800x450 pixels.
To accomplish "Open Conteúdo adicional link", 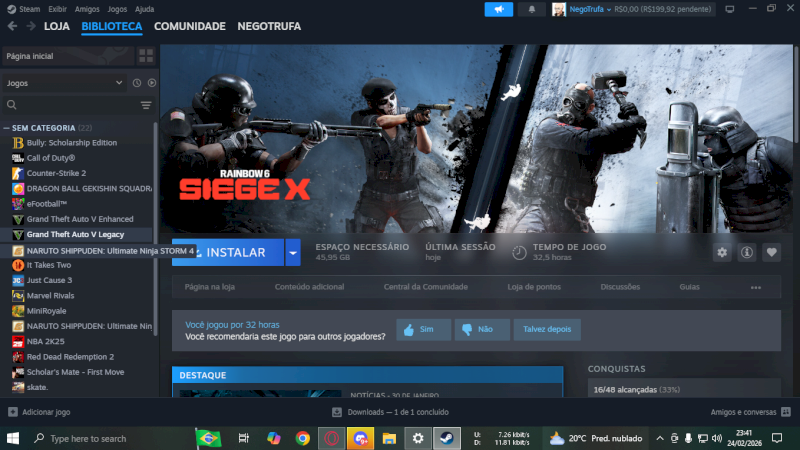I will [309, 287].
